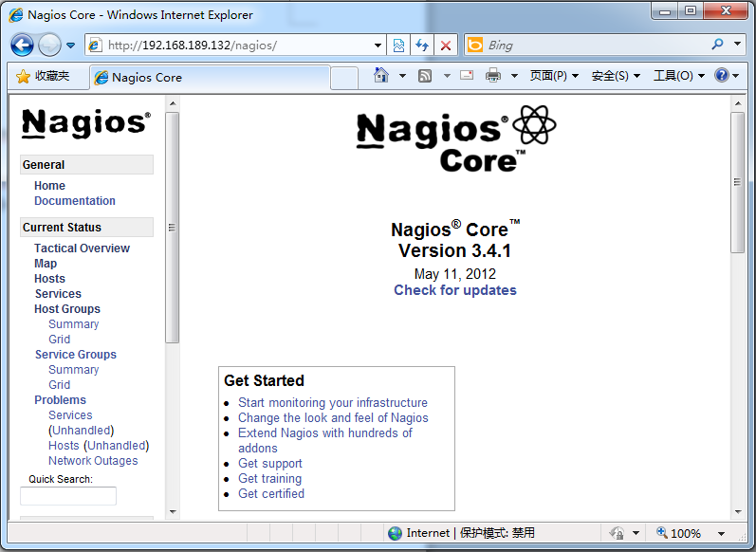756x552 pixels.
Task: Open Grid under Host Groups
Action: (60, 339)
